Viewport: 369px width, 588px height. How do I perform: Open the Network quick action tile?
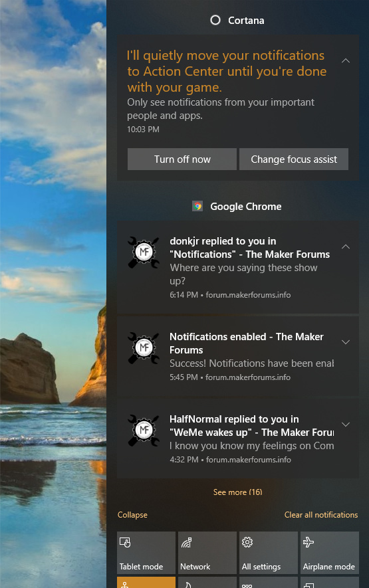pyautogui.click(x=207, y=553)
